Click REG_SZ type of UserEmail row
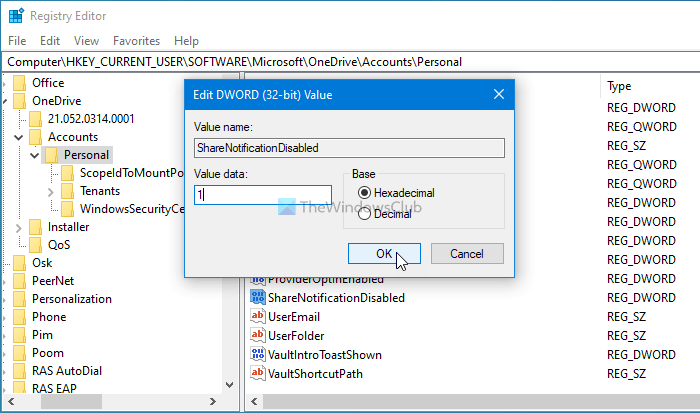This screenshot has width=700, height=413. pyautogui.click(x=626, y=317)
